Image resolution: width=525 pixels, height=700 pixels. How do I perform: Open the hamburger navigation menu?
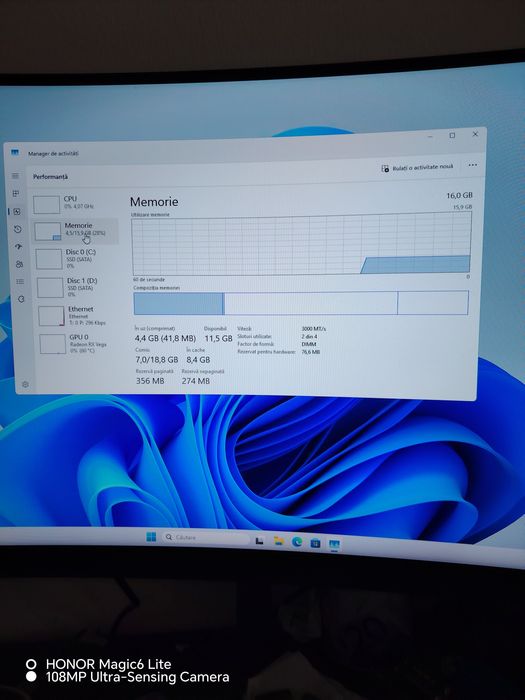[15, 176]
